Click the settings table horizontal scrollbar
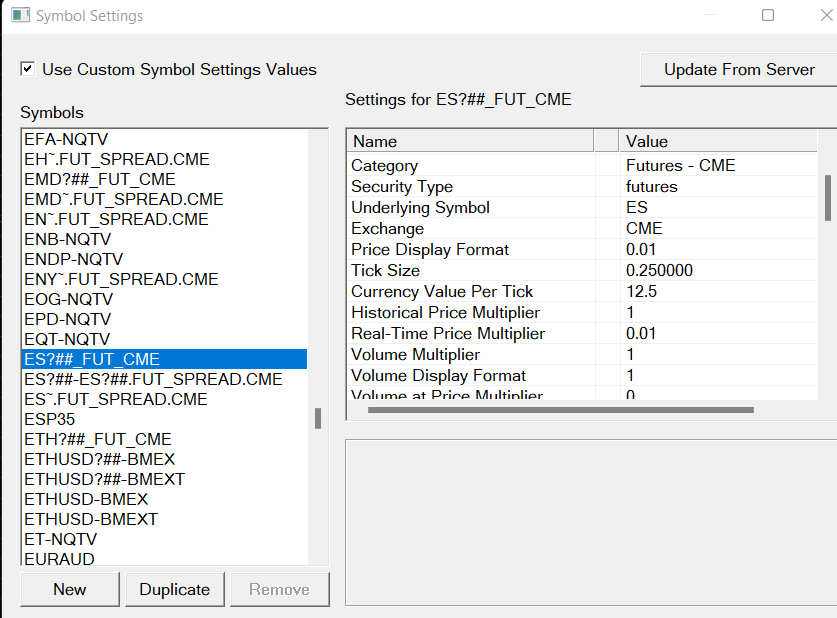 tap(550, 409)
